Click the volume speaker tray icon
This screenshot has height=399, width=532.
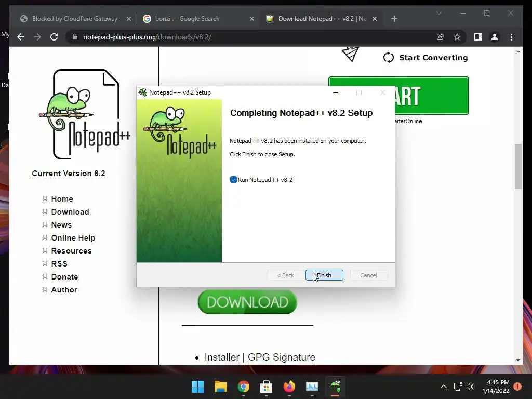tap(470, 387)
